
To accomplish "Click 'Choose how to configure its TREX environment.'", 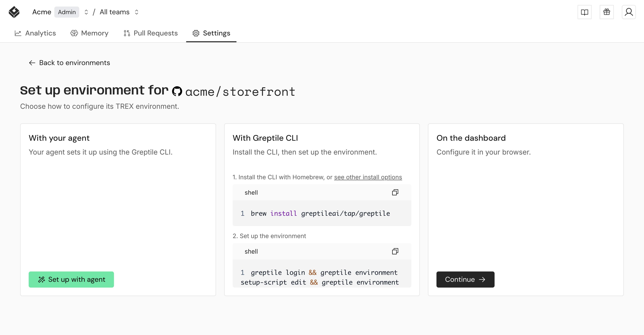I will coord(99,106).
